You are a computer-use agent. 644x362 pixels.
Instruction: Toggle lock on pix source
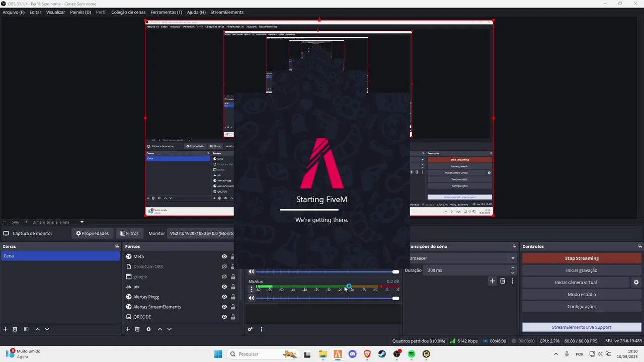(x=232, y=287)
